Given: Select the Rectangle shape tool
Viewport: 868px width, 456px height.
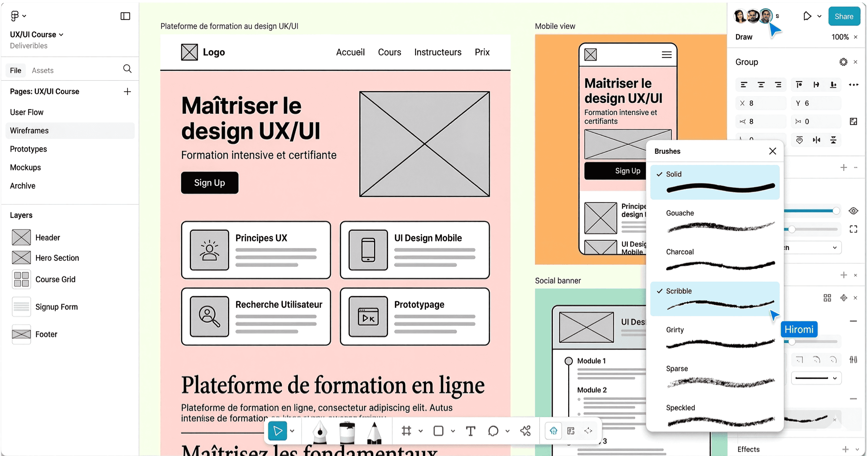Looking at the screenshot, I should point(439,431).
